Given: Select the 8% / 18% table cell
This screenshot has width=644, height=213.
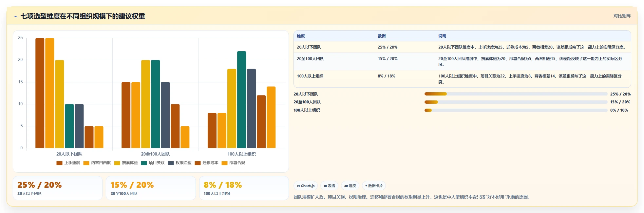Looking at the screenshot, I should click(405, 79).
